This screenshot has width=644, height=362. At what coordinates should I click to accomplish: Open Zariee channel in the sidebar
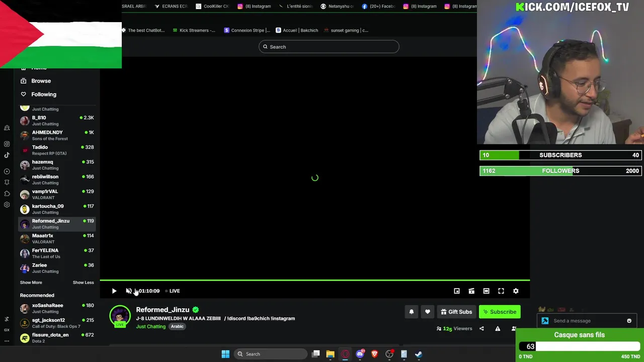tap(57, 268)
